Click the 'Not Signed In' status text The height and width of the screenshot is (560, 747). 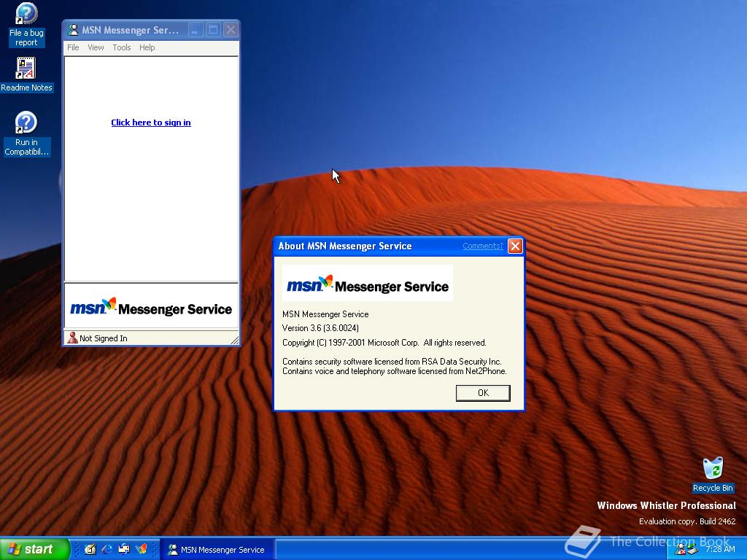(104, 338)
